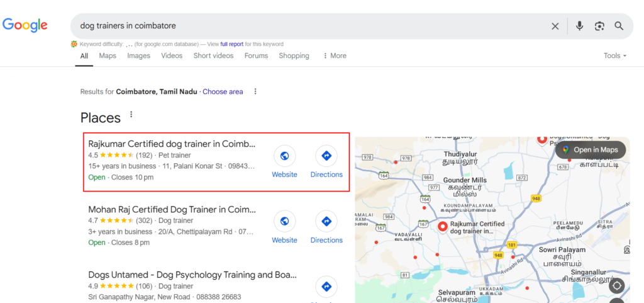This screenshot has height=303, width=644.
Task: Click the Google logo
Action: [x=25, y=25]
